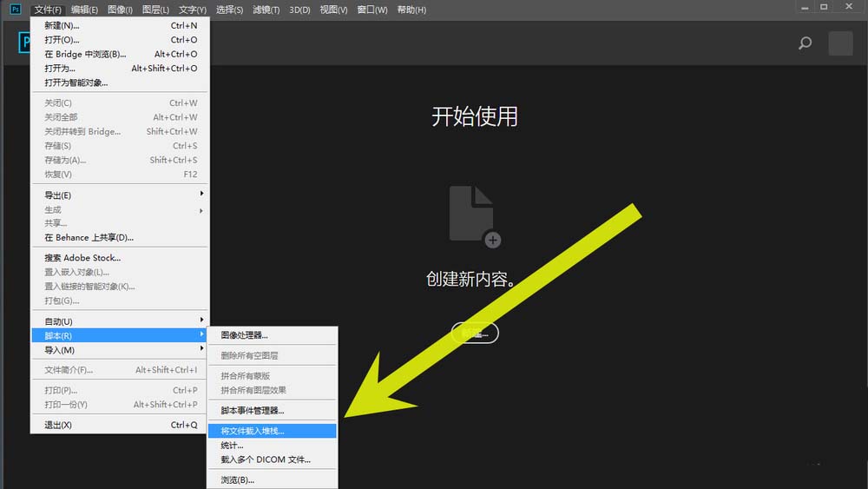The height and width of the screenshot is (489, 868).
Task: Open the 滤镜(T) menu
Action: (266, 10)
